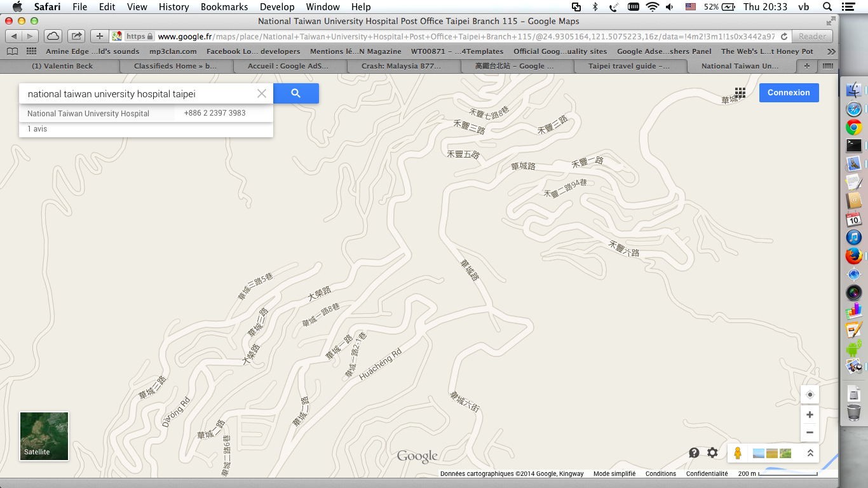Select the Street View pegman

[738, 453]
